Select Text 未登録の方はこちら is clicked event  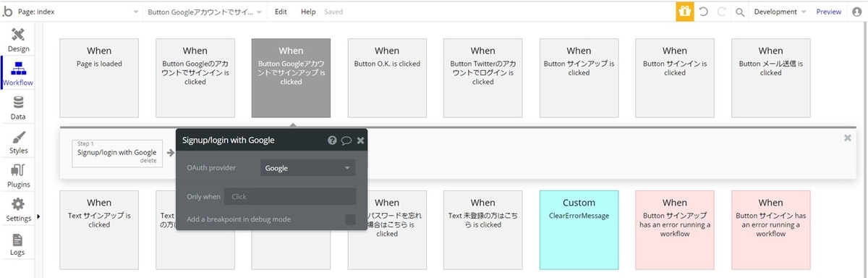[x=482, y=229]
